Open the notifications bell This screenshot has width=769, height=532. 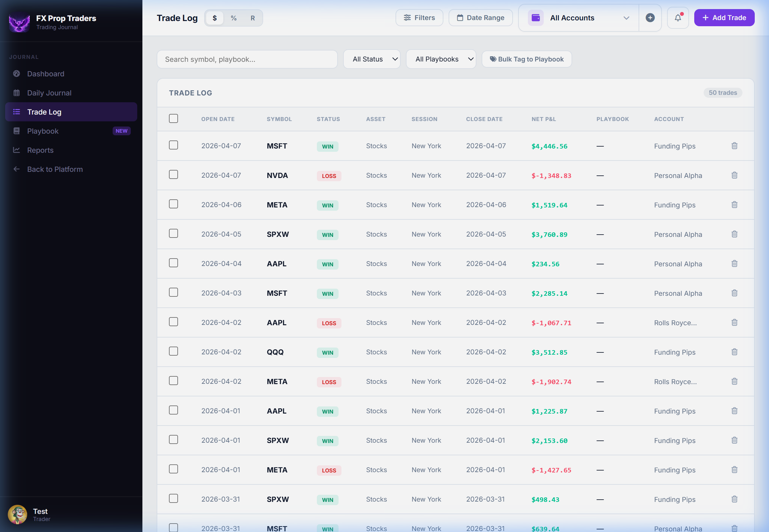tap(678, 18)
